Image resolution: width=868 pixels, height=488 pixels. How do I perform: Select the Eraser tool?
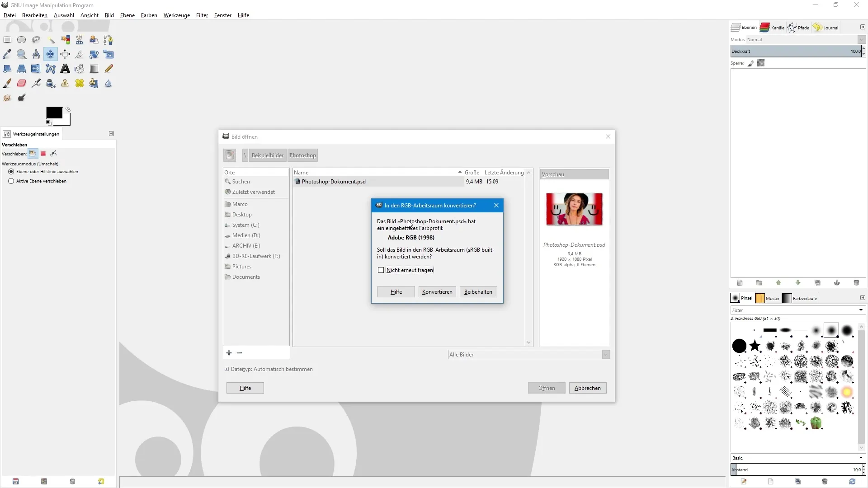click(x=21, y=83)
